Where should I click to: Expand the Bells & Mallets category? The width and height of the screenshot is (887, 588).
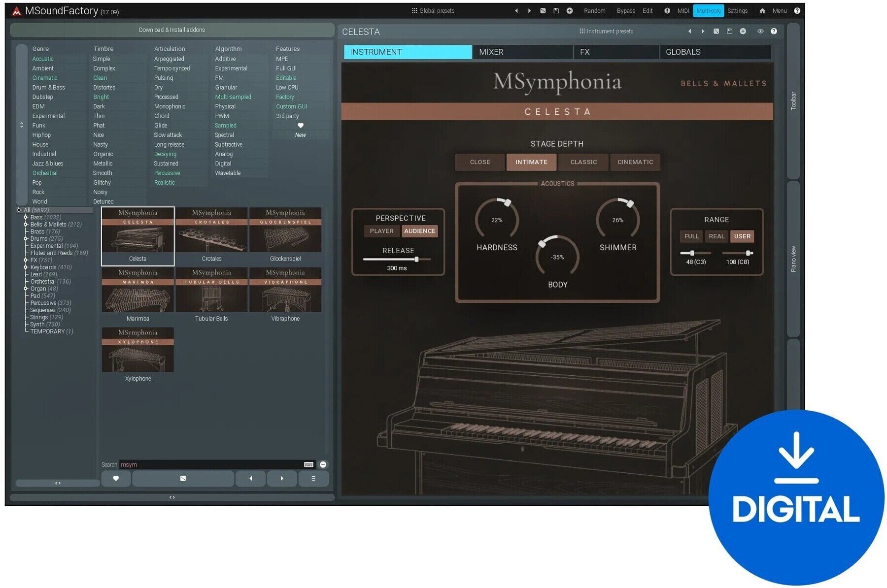point(26,225)
